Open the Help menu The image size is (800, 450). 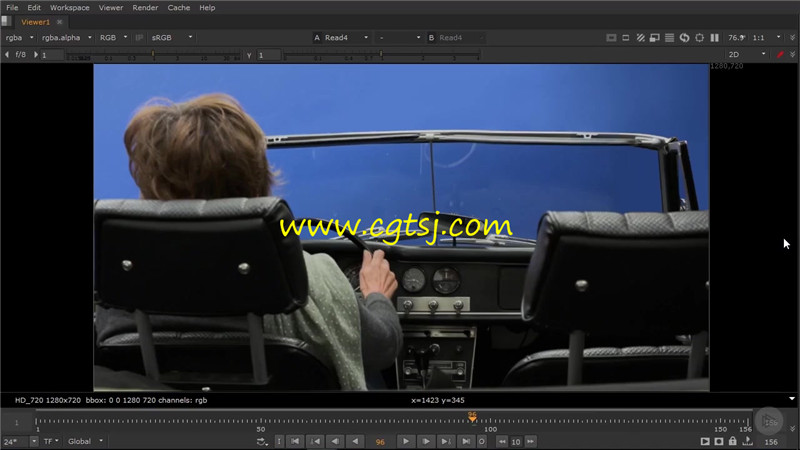pos(207,8)
